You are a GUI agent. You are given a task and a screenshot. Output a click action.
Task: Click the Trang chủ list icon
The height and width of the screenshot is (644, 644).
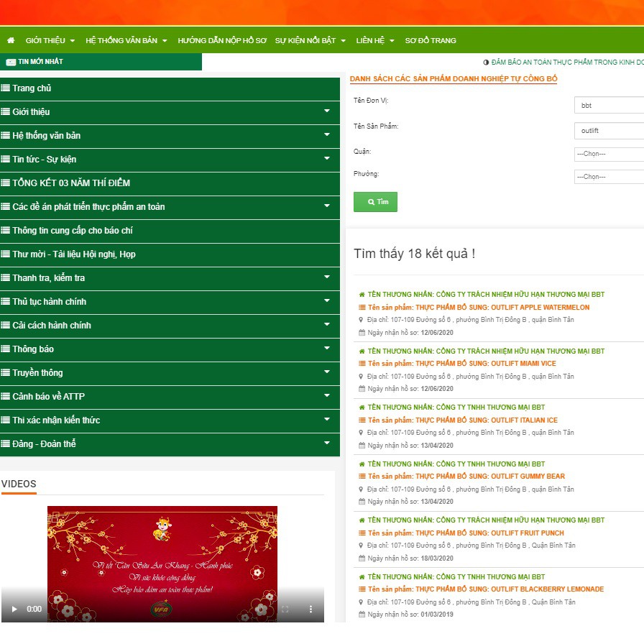[6, 88]
